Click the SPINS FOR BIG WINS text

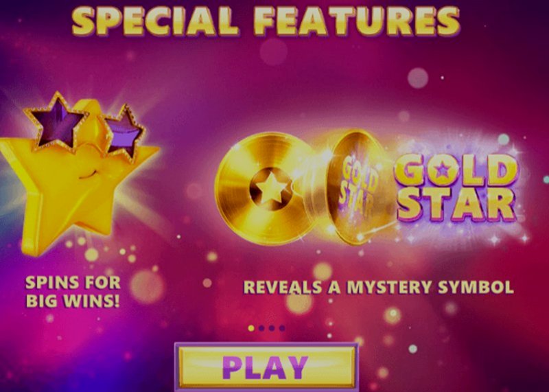73,292
